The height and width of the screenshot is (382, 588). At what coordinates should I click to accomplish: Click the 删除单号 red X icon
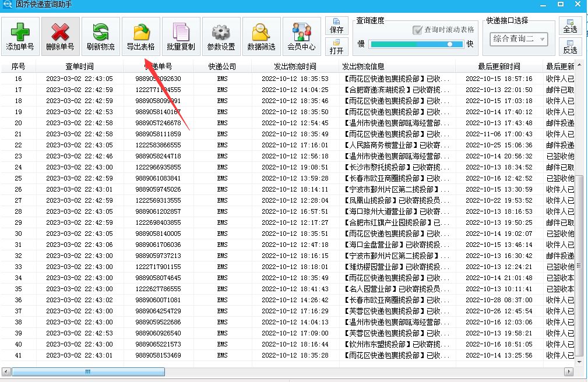click(60, 32)
